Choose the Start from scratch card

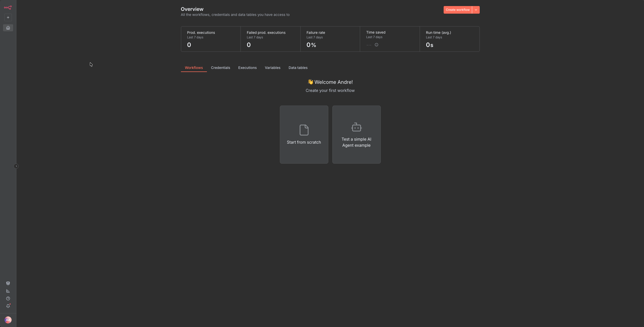click(304, 135)
